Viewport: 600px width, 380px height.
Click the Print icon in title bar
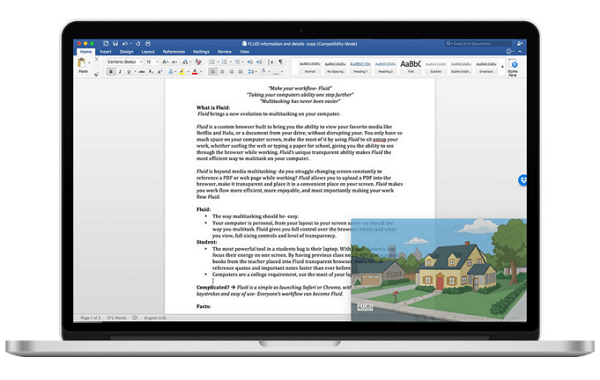coord(148,44)
